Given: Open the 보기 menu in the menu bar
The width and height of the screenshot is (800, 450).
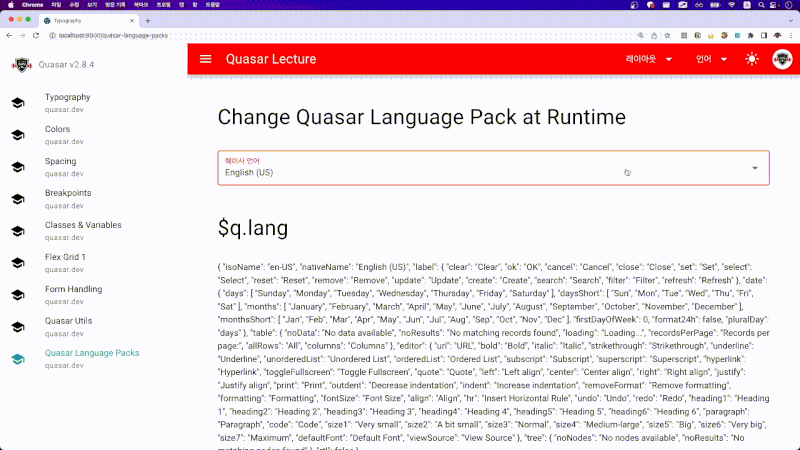Looking at the screenshot, I should [x=92, y=5].
